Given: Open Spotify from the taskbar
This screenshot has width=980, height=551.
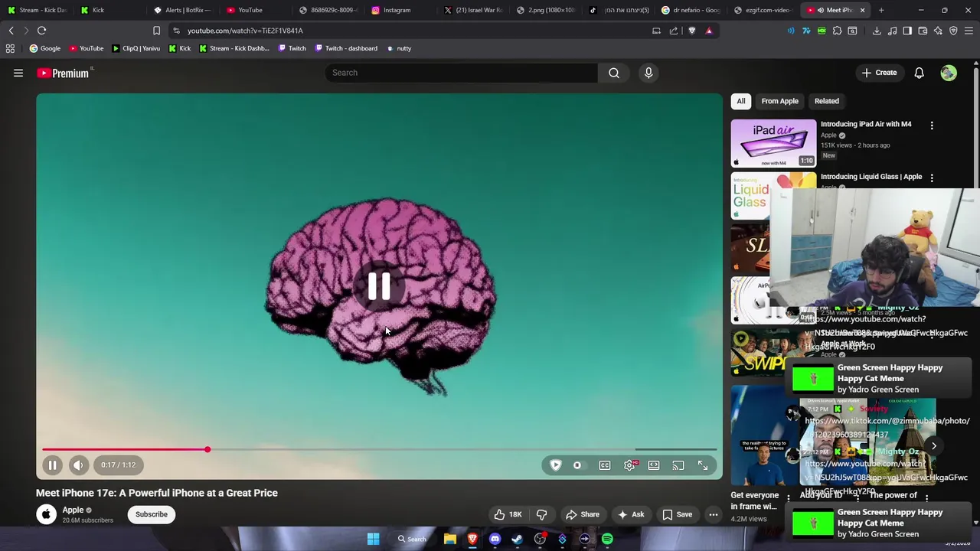Looking at the screenshot, I should tap(607, 539).
